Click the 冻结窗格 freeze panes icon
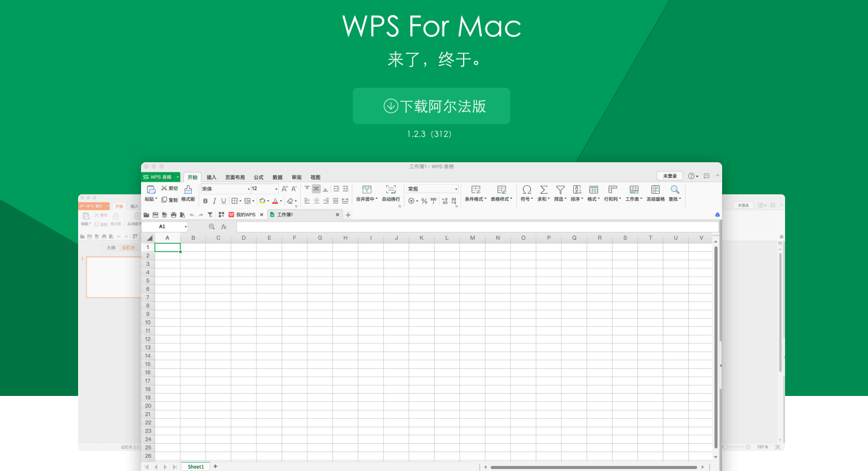The image size is (868, 471). coord(656,189)
